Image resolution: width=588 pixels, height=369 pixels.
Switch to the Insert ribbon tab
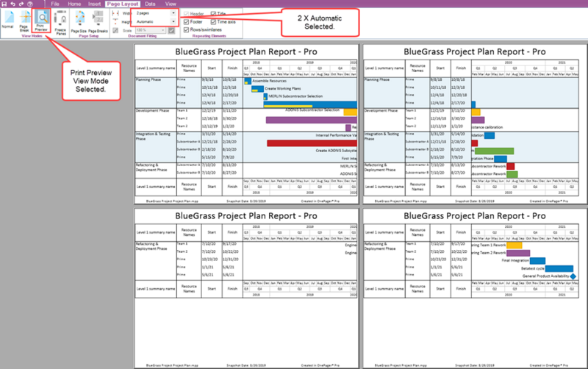[x=95, y=4]
